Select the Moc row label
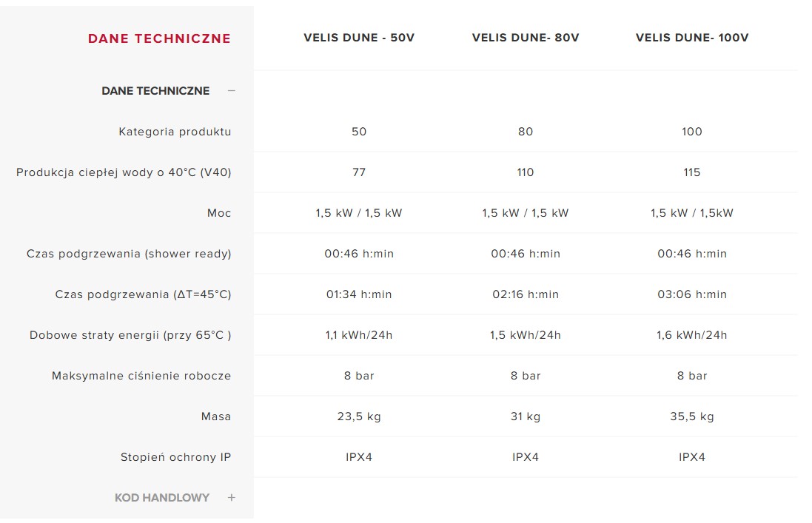The image size is (812, 523). [219, 213]
